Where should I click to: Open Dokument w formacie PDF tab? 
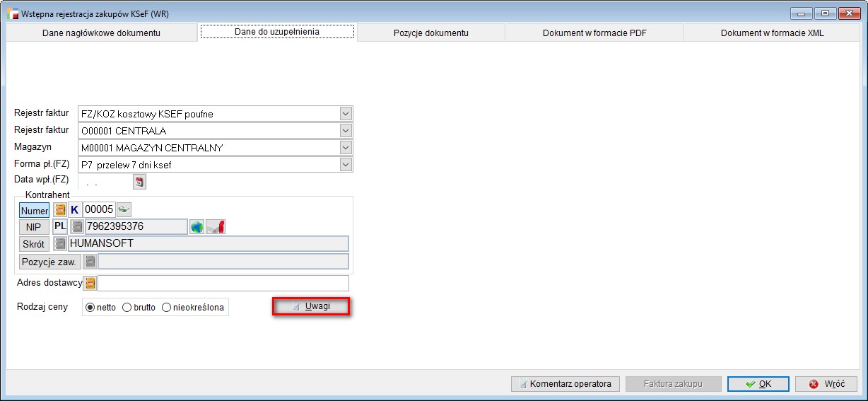click(594, 33)
